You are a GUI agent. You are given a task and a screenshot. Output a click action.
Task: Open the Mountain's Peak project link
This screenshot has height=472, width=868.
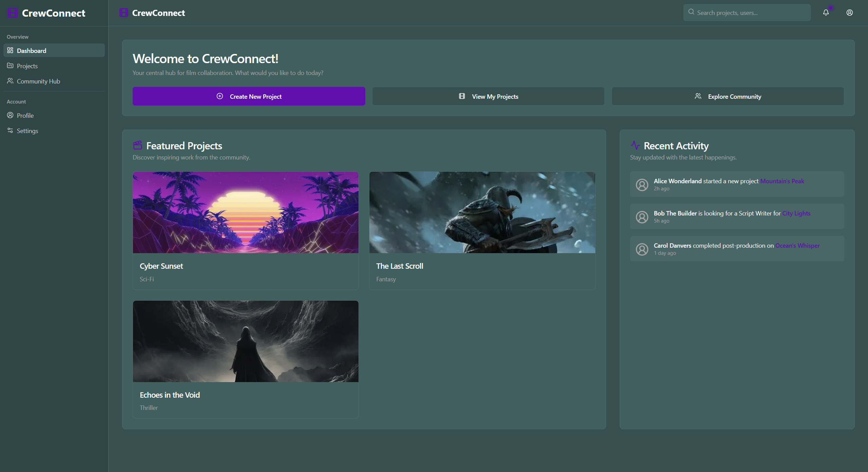coord(782,181)
